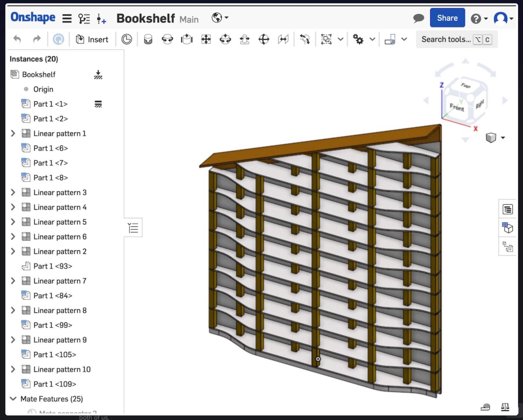
Task: Expand Linear pattern 1 in instances
Action: click(13, 134)
